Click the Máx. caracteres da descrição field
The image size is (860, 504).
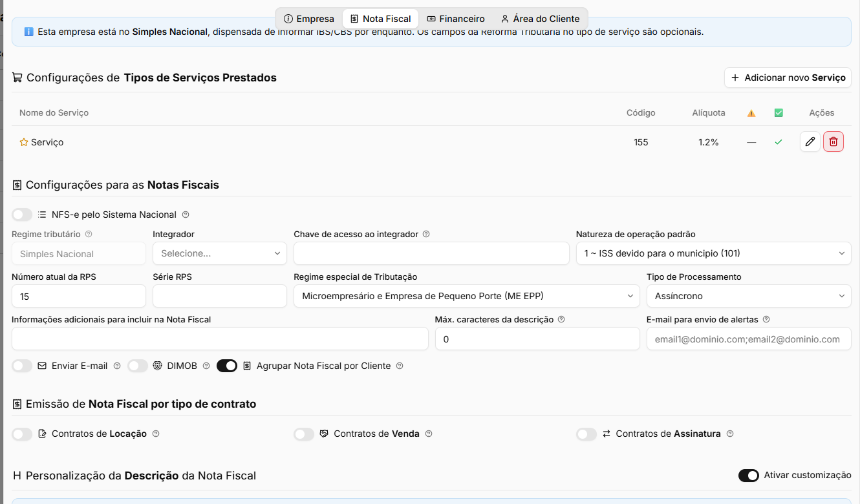pyautogui.click(x=537, y=339)
